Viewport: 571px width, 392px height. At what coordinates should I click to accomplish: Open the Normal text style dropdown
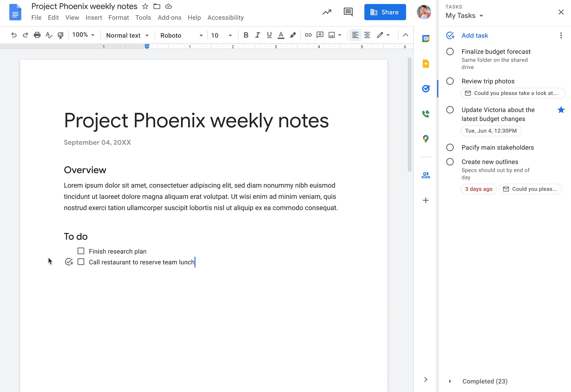click(x=126, y=35)
